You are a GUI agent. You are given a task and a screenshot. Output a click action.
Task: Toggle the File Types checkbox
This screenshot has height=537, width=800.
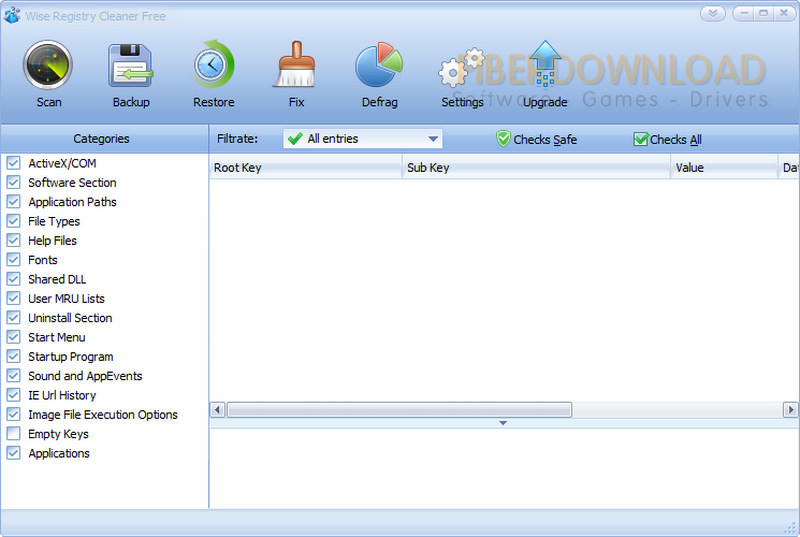[13, 221]
